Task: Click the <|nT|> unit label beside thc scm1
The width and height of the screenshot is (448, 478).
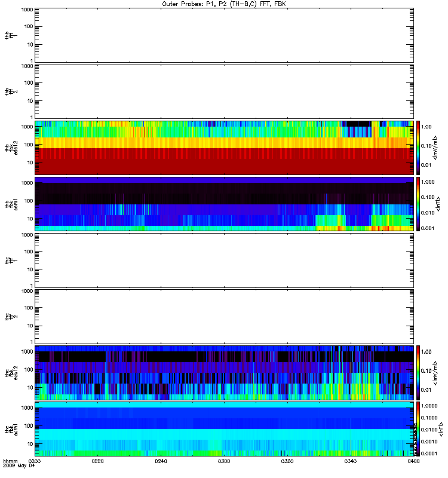Action: pyautogui.click(x=440, y=429)
